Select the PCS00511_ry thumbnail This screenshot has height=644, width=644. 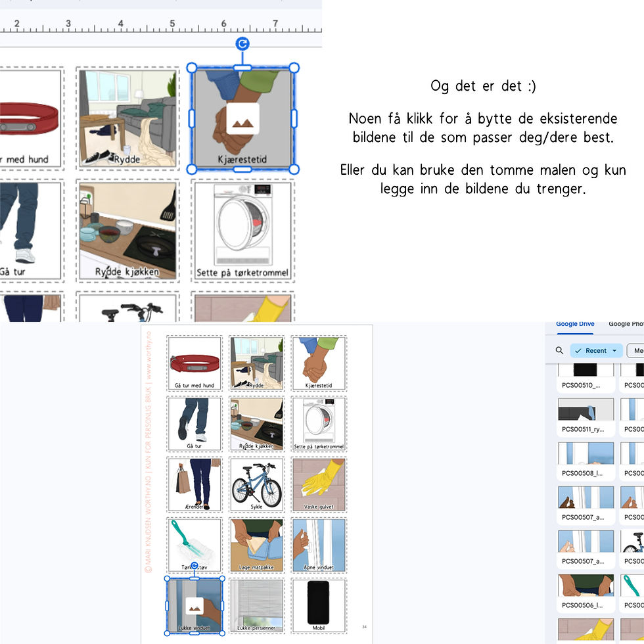[x=586, y=413]
